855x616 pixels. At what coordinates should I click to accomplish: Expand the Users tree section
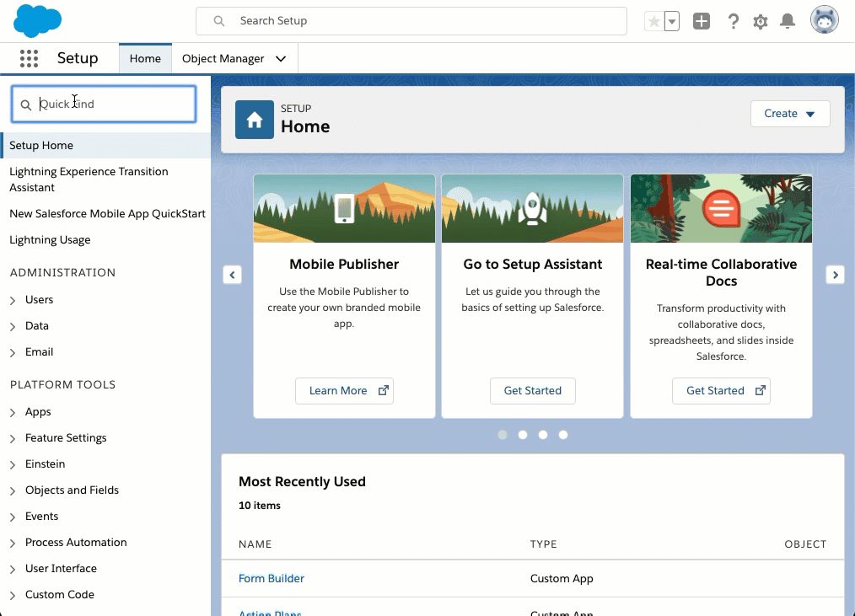point(13,300)
